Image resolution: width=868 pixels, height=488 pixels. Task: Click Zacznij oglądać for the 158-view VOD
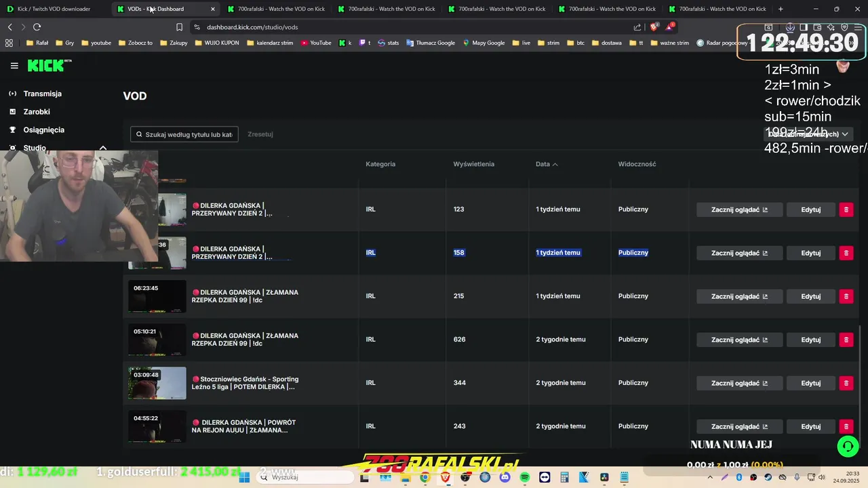[739, 253]
